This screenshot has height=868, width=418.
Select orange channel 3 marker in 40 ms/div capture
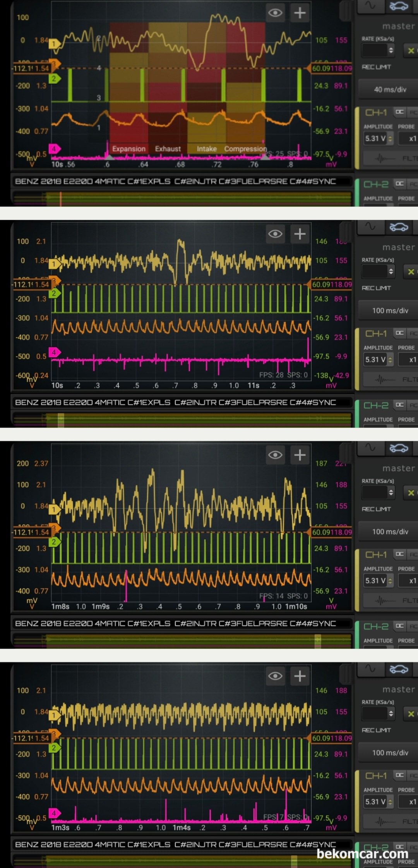[x=55, y=64]
